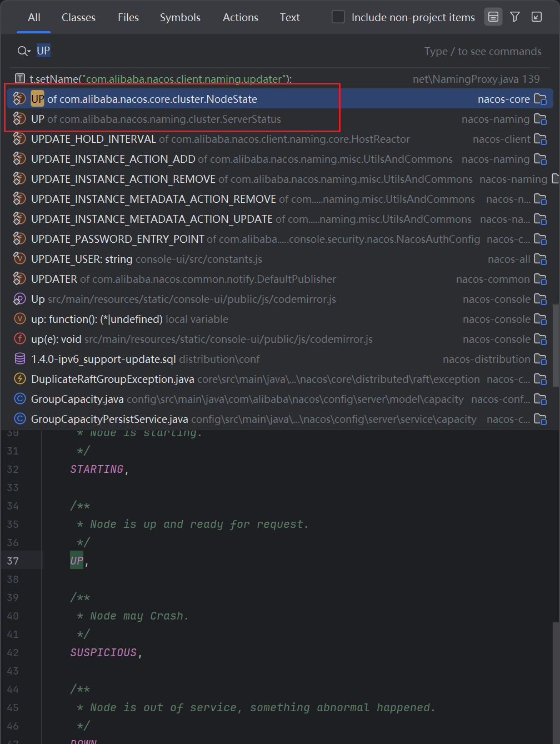Click the results list vertical scrollbar
Screen dimensions: 560x744
[x=556, y=344]
